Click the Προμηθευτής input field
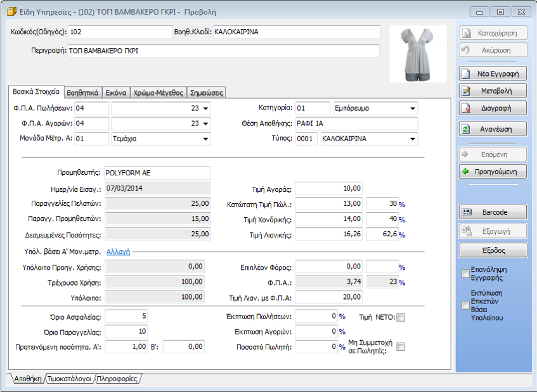This screenshot has height=392, width=537. coord(157,173)
